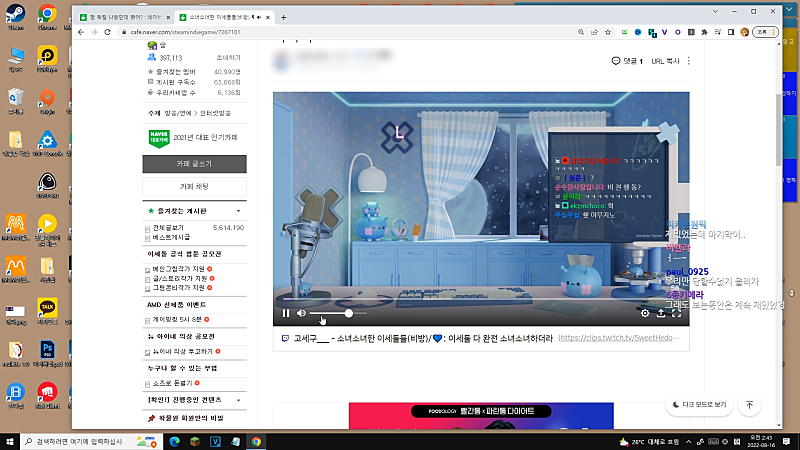Open the Steam desktop shortcut
This screenshot has width=800, height=450.
tap(16, 16)
